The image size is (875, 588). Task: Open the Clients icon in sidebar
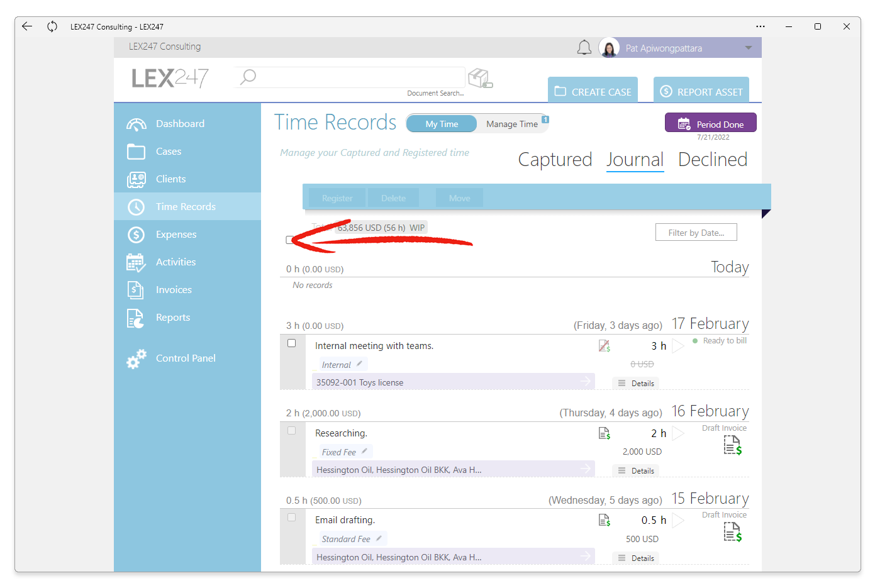tap(136, 179)
